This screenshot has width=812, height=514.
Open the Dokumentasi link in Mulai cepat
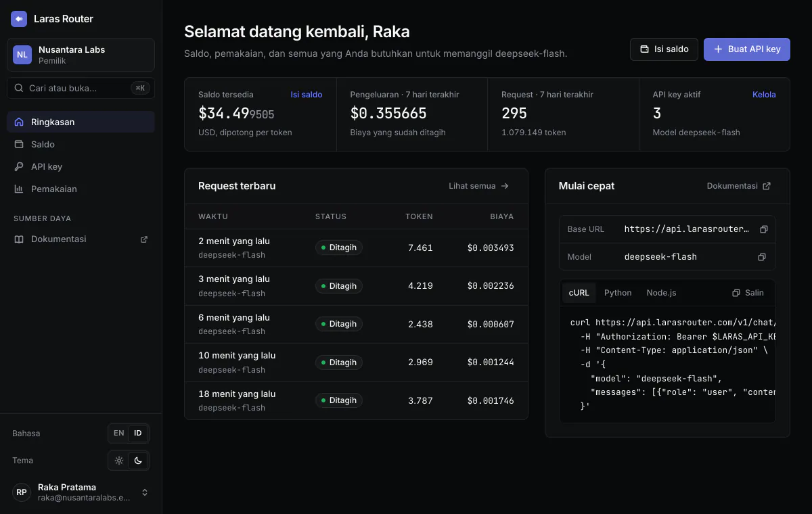[x=739, y=186]
